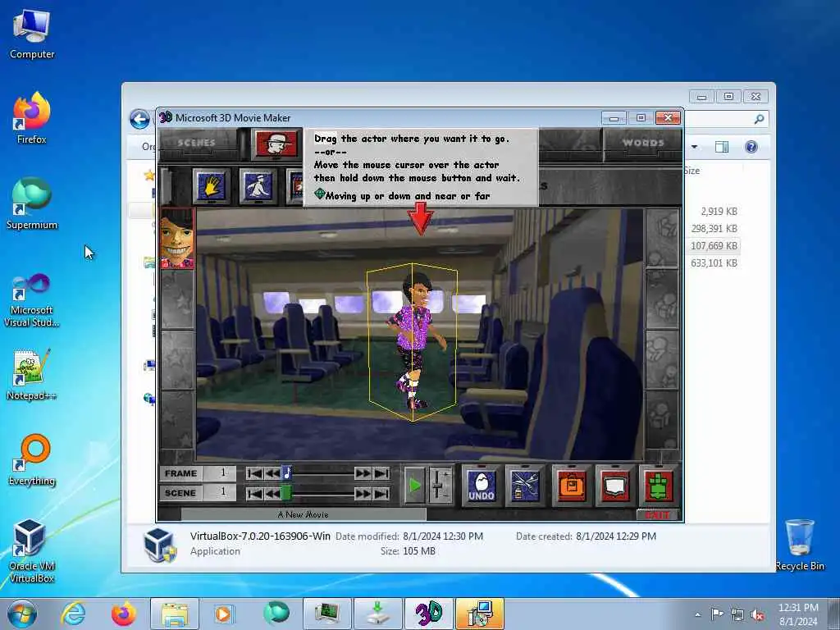
Task: Toggle the Explorer preview pane button
Action: (x=722, y=147)
